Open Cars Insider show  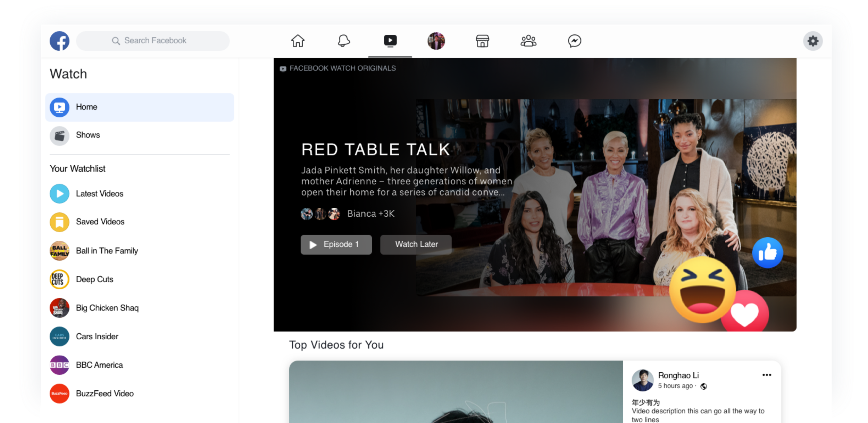(140, 336)
